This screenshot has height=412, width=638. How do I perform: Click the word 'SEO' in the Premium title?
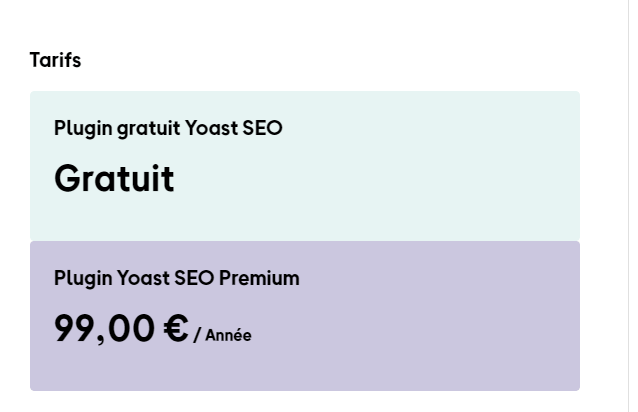click(194, 278)
